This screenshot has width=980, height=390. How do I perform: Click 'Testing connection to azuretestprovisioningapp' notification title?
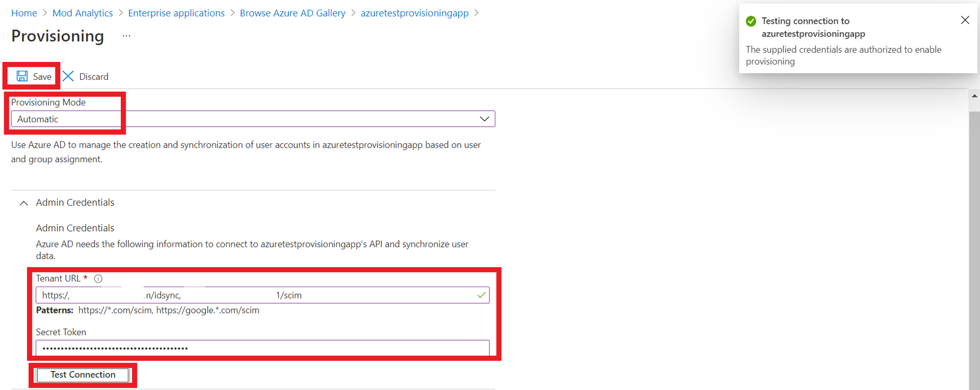813,27
